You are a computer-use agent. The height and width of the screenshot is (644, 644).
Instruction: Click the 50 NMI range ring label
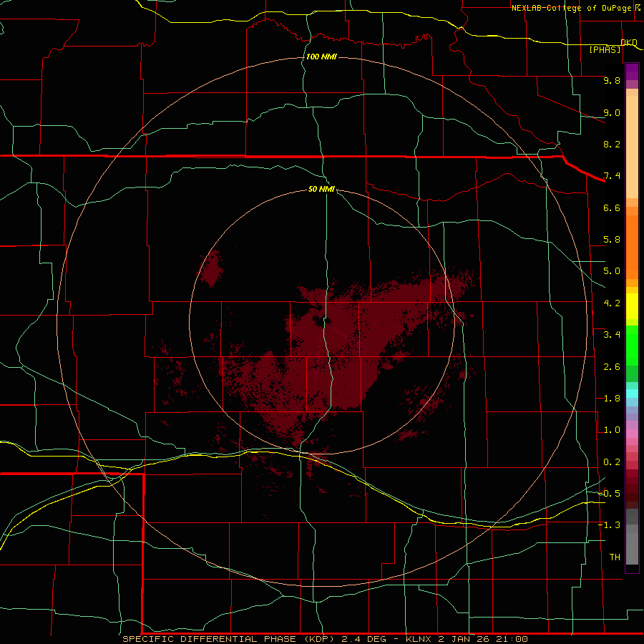pyautogui.click(x=321, y=189)
